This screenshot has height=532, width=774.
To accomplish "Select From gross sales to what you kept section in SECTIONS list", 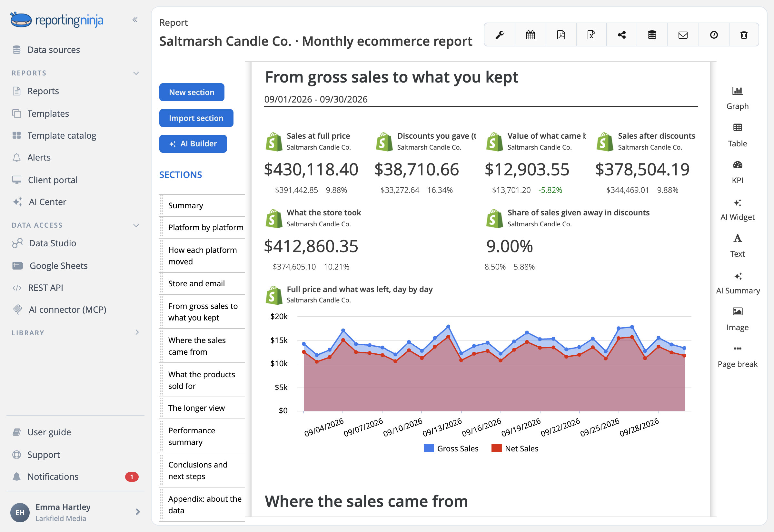I will coord(203,312).
